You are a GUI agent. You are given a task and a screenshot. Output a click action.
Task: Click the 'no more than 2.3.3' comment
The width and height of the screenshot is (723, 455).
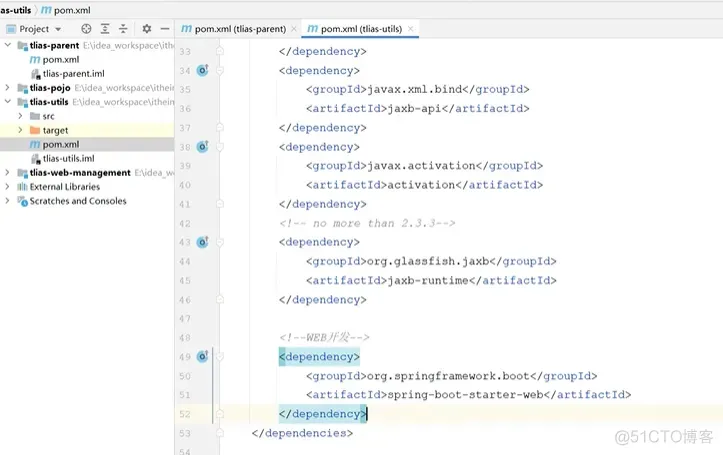(367, 223)
